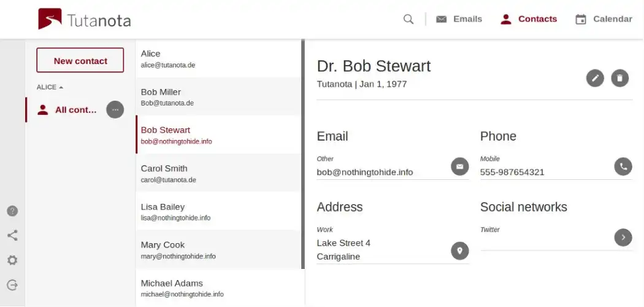
Task: Click the Tutanota logo
Action: pyautogui.click(x=85, y=20)
